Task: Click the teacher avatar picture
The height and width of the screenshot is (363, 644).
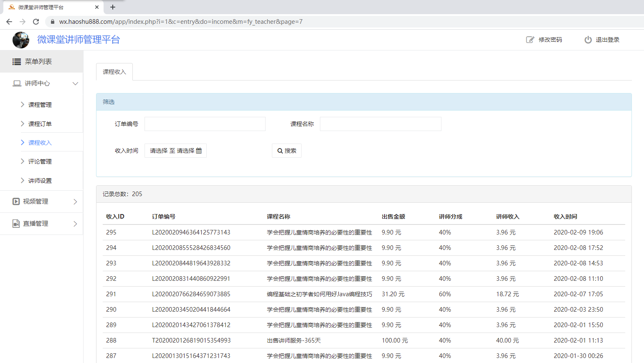Action: tap(21, 40)
